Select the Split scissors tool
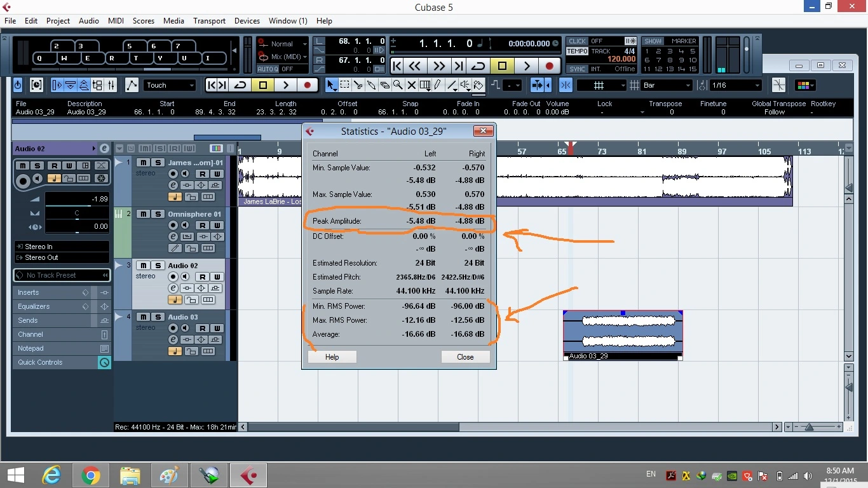The image size is (868, 488). (x=358, y=85)
